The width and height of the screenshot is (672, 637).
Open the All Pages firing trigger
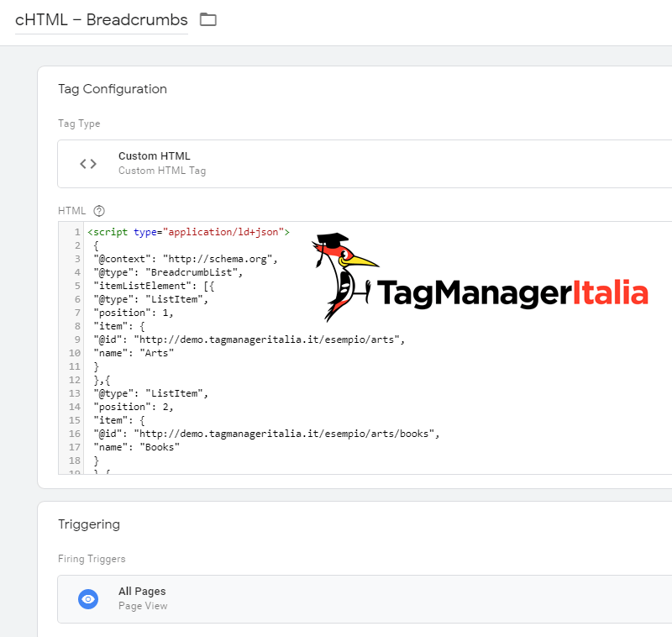click(x=365, y=599)
